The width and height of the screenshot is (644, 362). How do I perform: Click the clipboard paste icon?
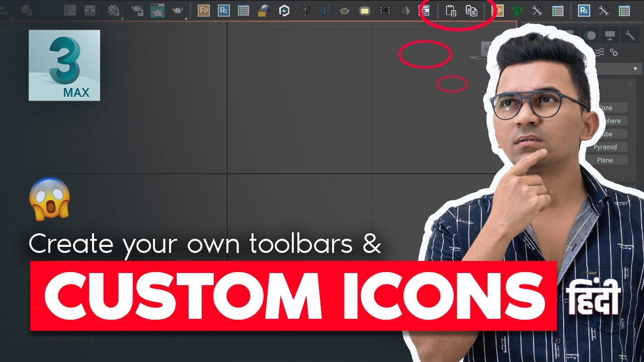click(451, 10)
